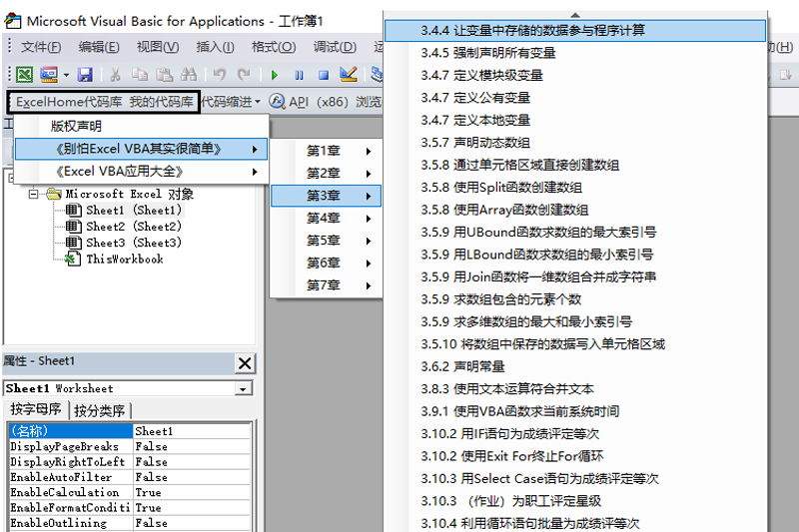Choose 3.5.8 使用Split函数创建数组 item
Image resolution: width=799 pixels, height=532 pixels.
coord(517,188)
